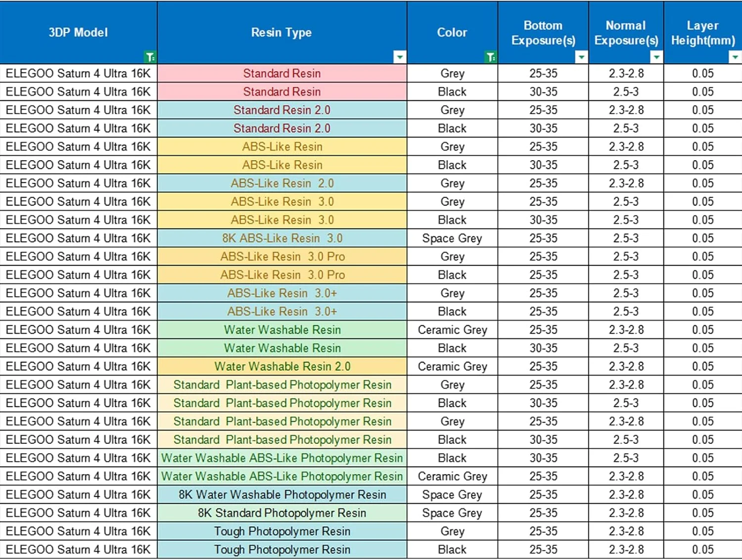Click the 8K Water Washable Photopolymer Resin cell
Image resolution: width=742 pixels, height=560 pixels.
click(x=282, y=495)
